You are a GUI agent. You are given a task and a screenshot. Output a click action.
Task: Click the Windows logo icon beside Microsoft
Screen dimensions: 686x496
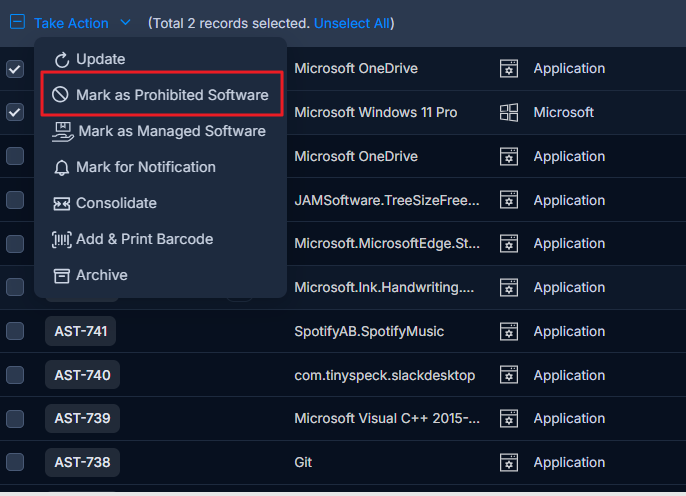click(509, 112)
